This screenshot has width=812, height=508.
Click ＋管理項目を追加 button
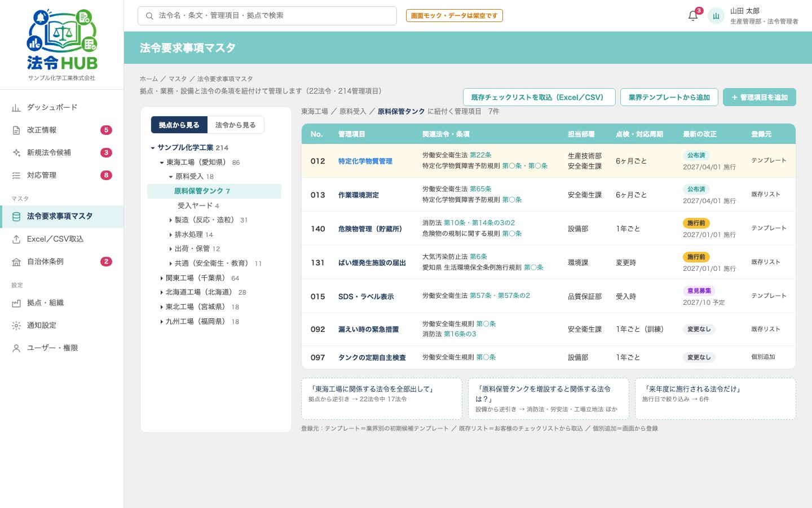click(760, 97)
